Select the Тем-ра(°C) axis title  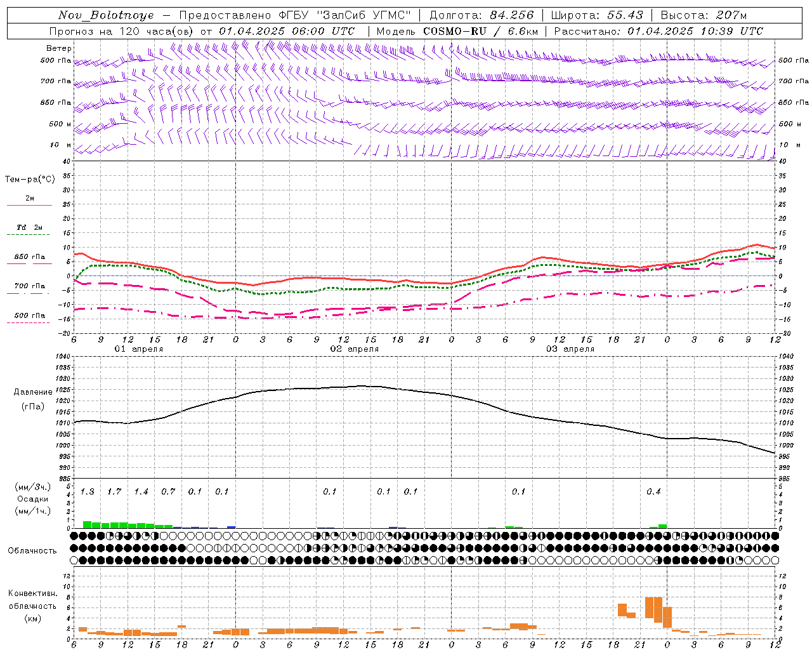(x=30, y=180)
